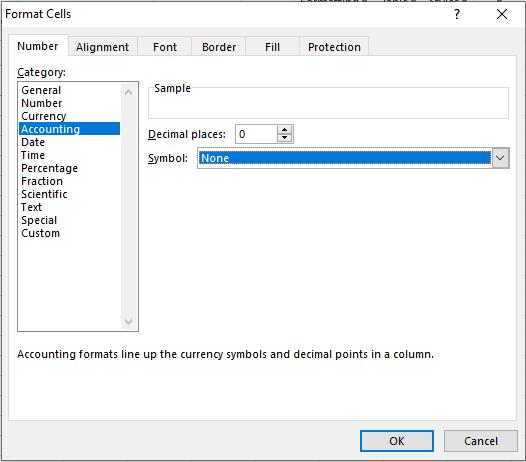The width and height of the screenshot is (526, 462).
Task: Open the Symbol dropdown arrow
Action: tap(500, 158)
